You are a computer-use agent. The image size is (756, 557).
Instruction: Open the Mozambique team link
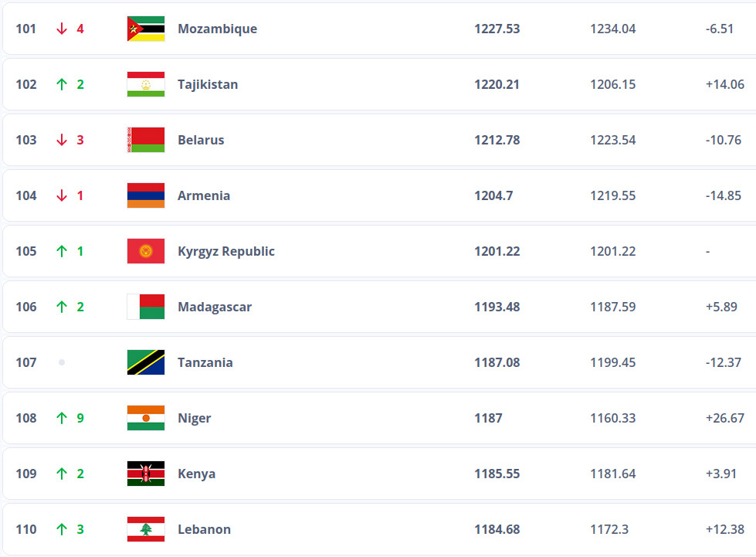(x=217, y=29)
